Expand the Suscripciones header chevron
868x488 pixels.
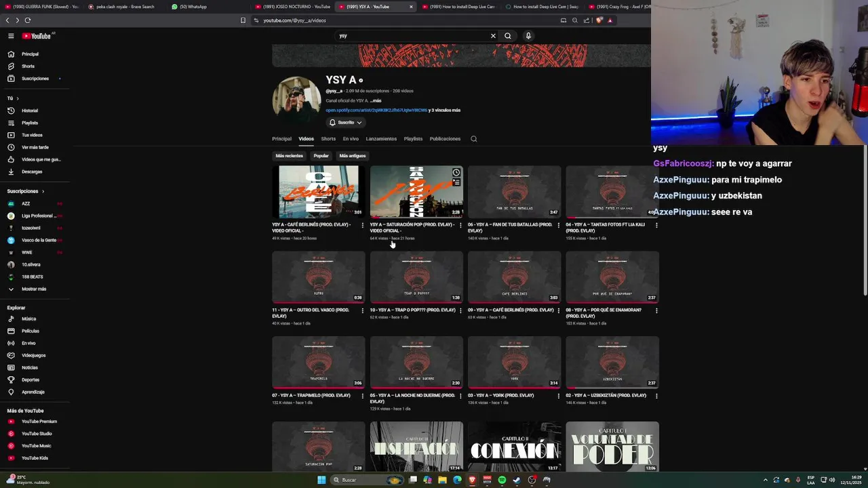[x=43, y=191]
